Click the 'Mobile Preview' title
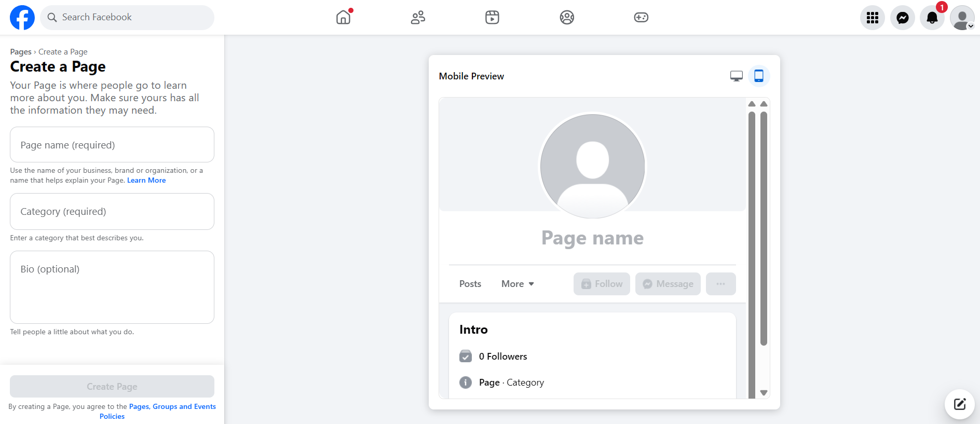980x424 pixels. click(471, 76)
